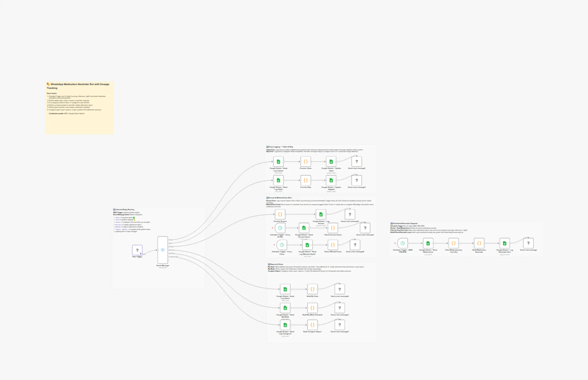Select the Build Medication Reminder node
This screenshot has width=588, height=380.
479,243
